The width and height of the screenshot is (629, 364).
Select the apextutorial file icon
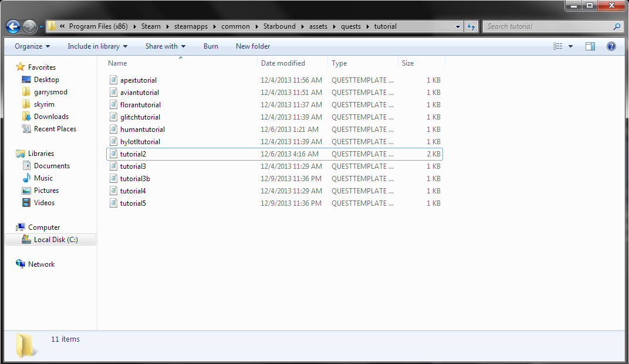pos(113,80)
